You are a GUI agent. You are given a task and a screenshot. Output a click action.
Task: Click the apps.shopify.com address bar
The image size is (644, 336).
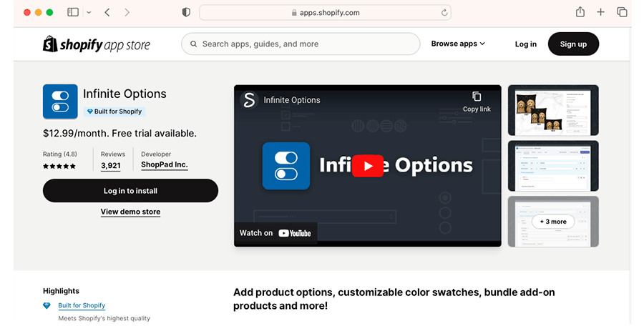[x=325, y=12]
